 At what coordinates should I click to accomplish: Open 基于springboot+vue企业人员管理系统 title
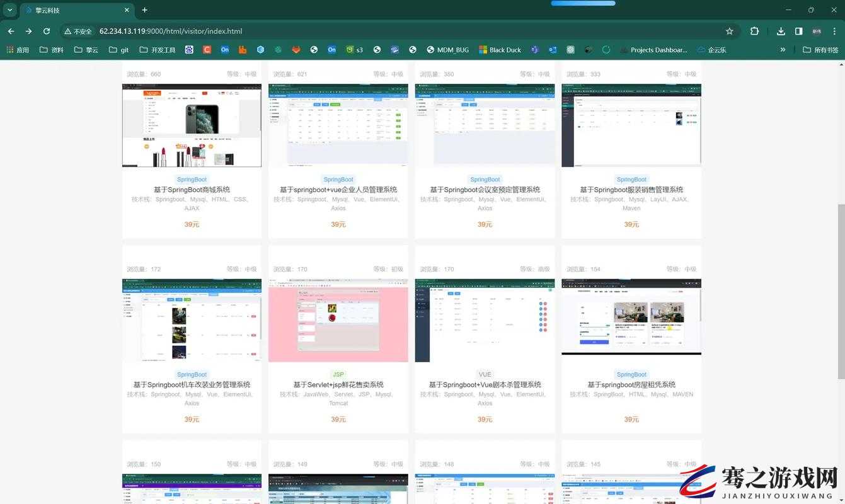coord(338,190)
